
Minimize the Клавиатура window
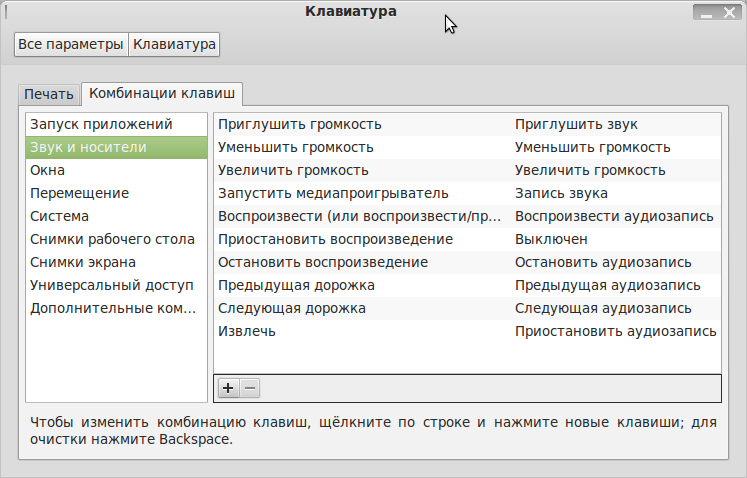coord(704,13)
